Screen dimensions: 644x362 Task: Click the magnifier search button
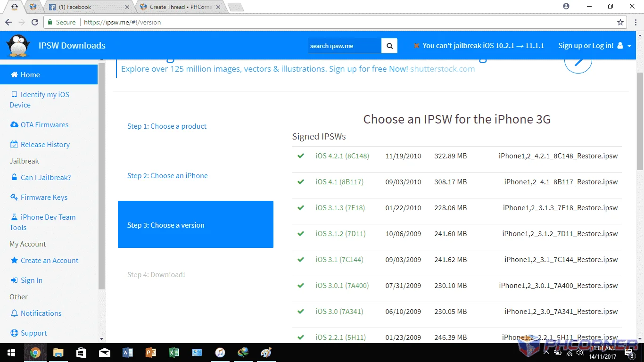[x=389, y=46]
